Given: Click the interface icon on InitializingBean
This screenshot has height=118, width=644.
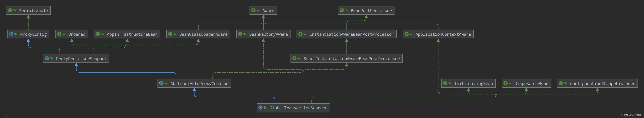Looking at the screenshot, I should point(445,83).
